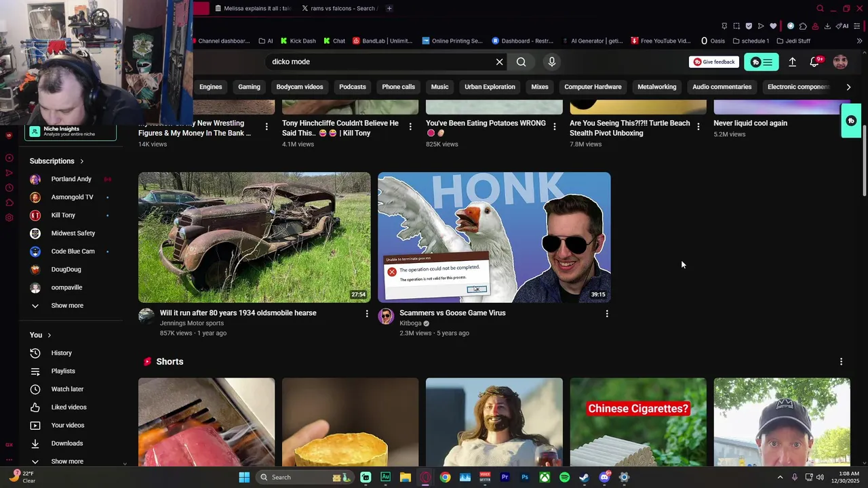Open more options for the Shorts section
868x488 pixels.
841,362
